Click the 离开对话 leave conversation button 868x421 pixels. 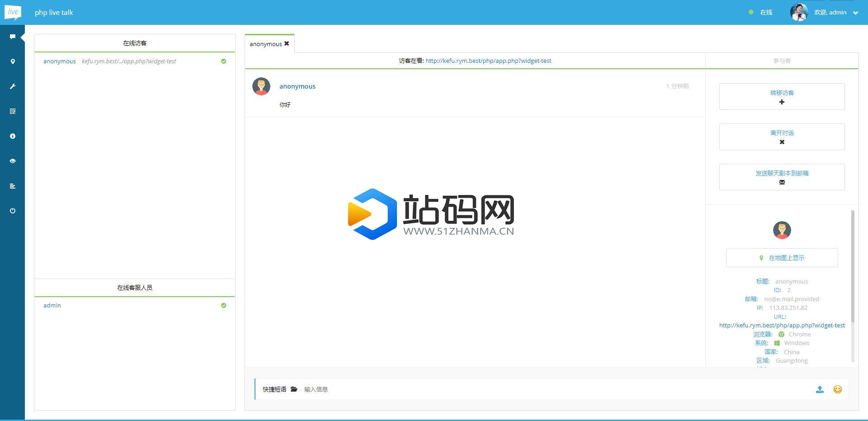(x=782, y=137)
